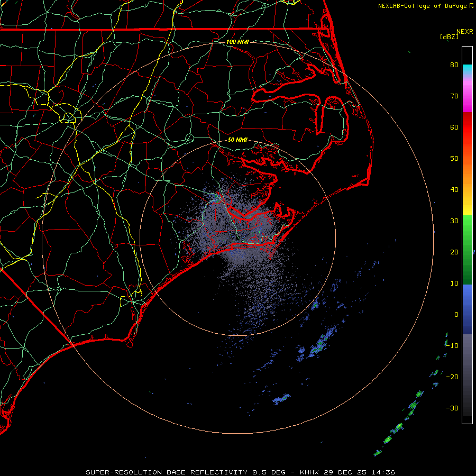Click the -20 value on the dBZ scale
The height and width of the screenshot is (476, 476).
point(452,377)
